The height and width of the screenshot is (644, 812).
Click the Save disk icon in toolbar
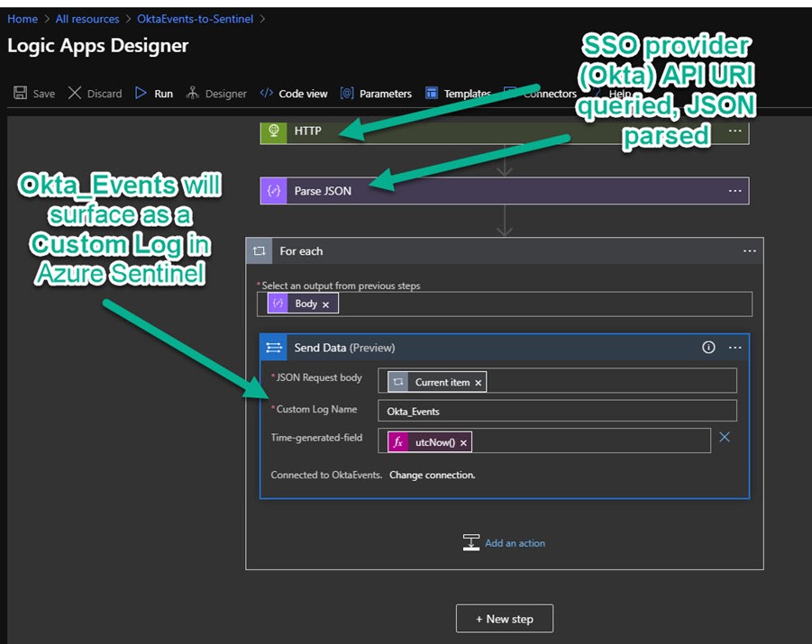[x=20, y=94]
